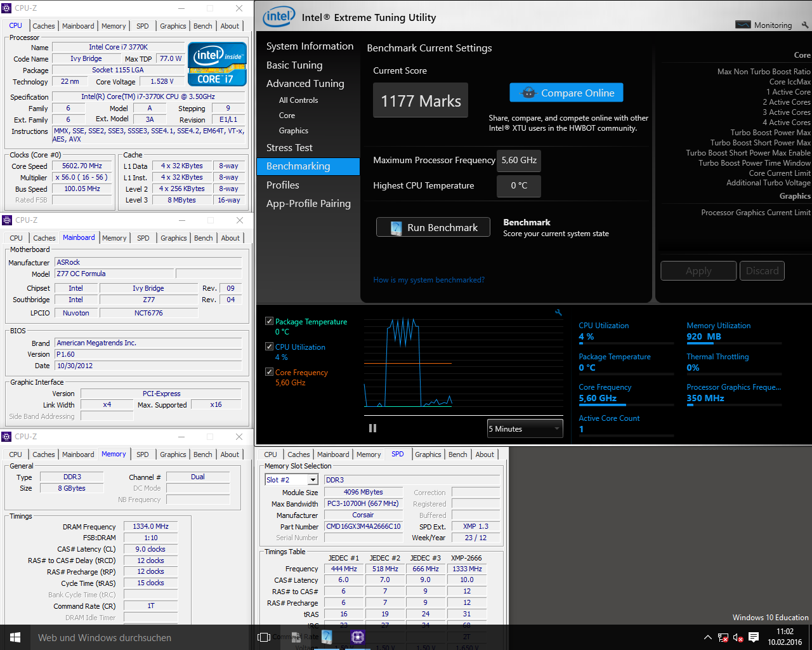
Task: Click the wrench icon above the monitoring graph
Action: point(558,312)
